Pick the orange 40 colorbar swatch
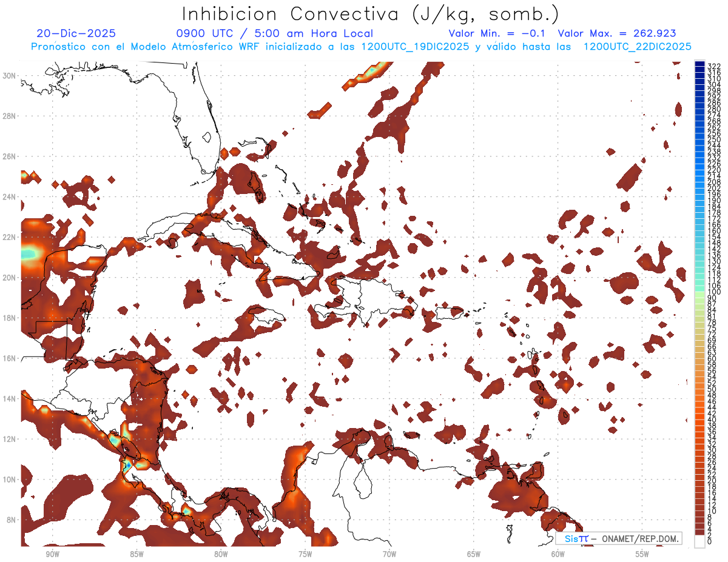This screenshot has height=562, width=728. point(699,420)
